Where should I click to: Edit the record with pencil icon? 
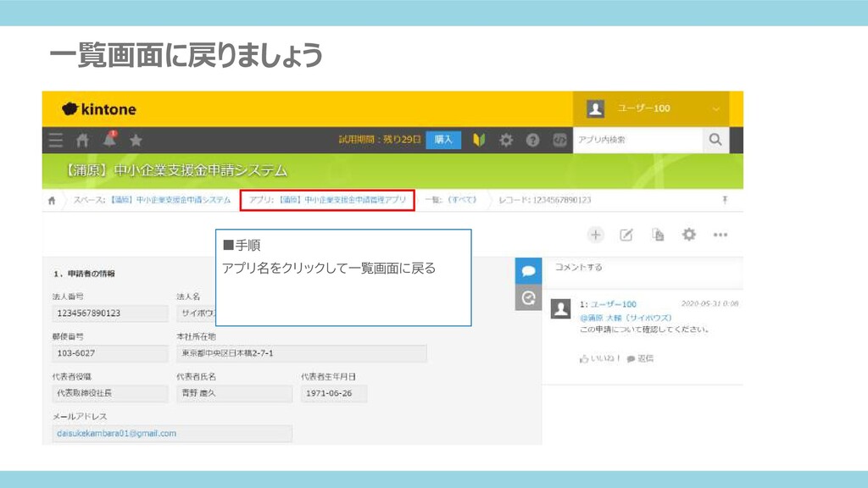pos(626,235)
